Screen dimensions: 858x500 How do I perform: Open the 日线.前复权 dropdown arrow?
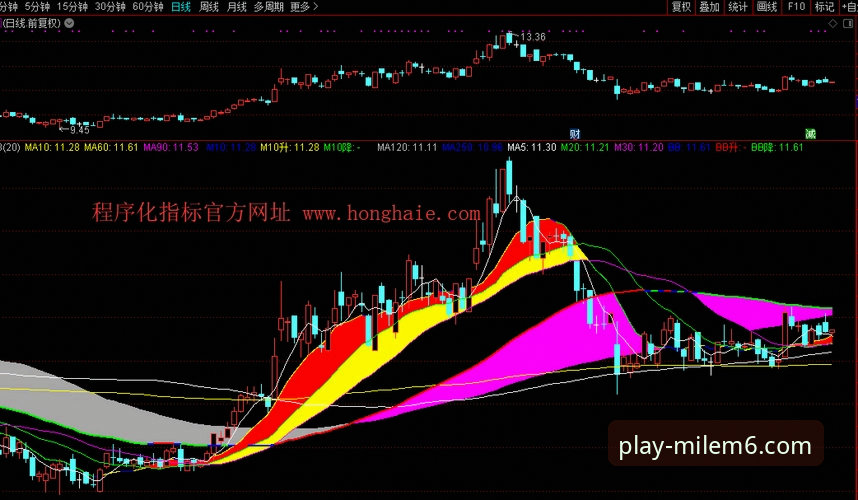(69, 23)
